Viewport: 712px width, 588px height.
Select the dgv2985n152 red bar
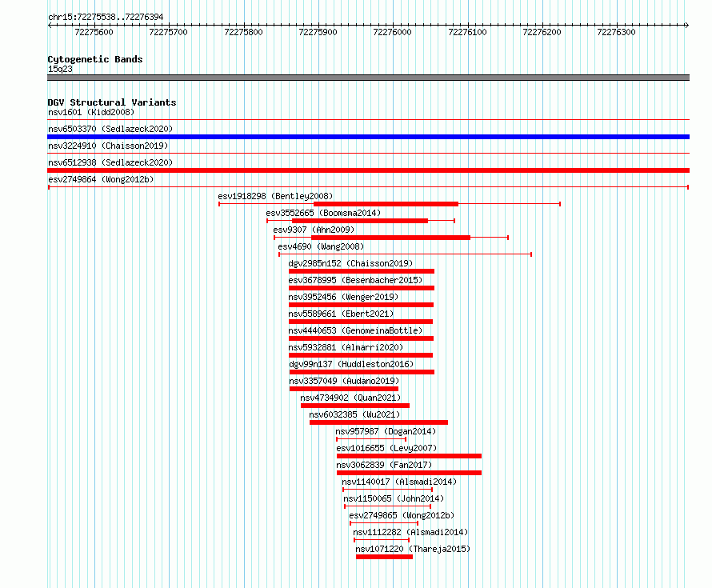point(362,271)
